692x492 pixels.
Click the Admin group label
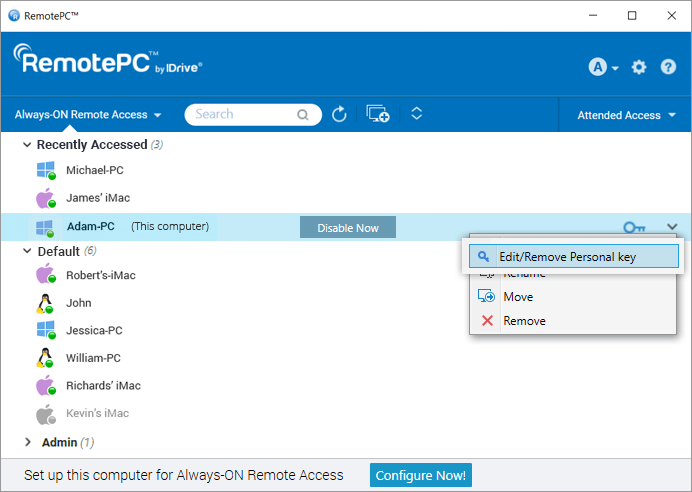(60, 442)
